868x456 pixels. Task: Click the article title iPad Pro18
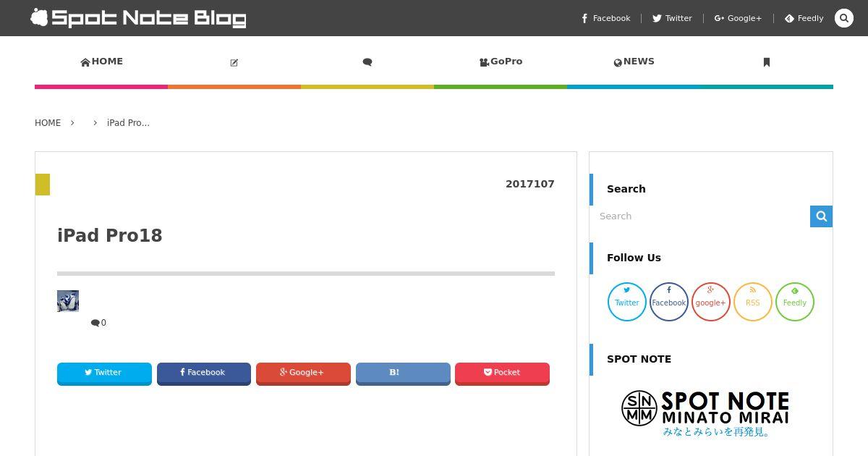[x=110, y=236]
